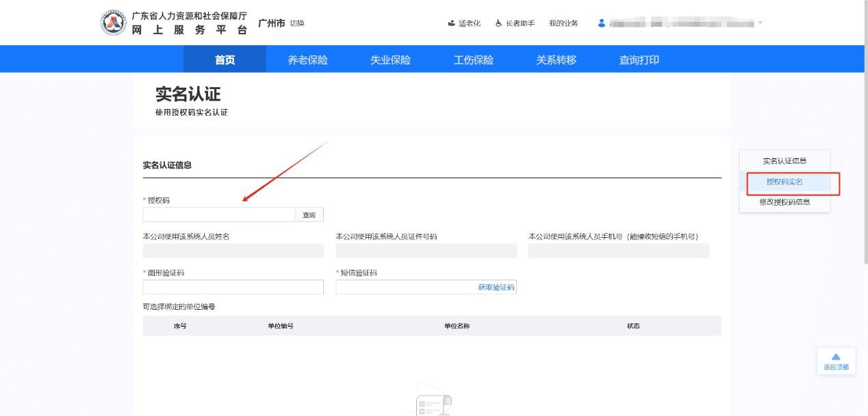Viewport: 868px width, 416px height.
Task: Go to the 工伤保险 menu
Action: tap(473, 60)
